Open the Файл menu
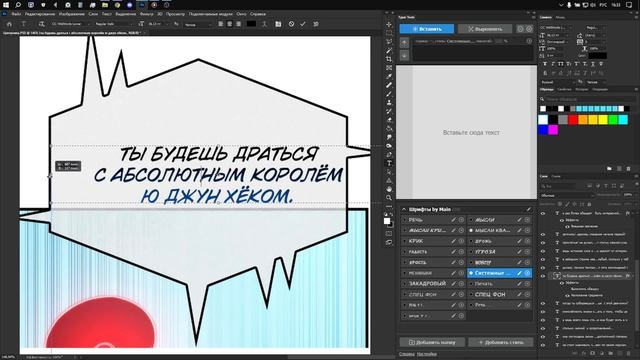This screenshot has height=360, width=640. tap(16, 14)
